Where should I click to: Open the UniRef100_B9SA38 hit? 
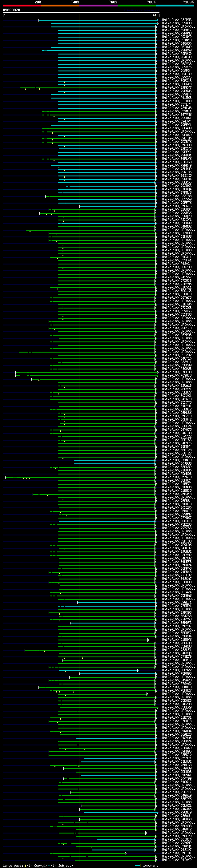click(x=177, y=23)
